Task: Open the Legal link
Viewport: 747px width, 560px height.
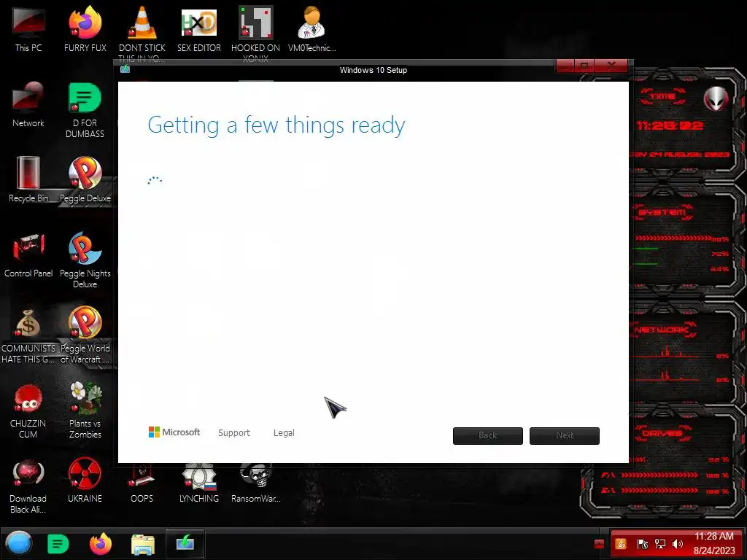Action: (284, 433)
